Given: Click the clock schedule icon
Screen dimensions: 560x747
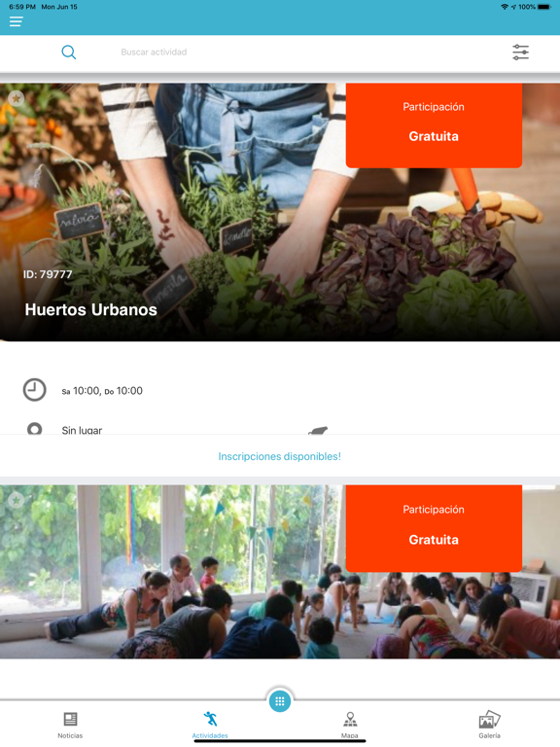Looking at the screenshot, I should point(35,390).
